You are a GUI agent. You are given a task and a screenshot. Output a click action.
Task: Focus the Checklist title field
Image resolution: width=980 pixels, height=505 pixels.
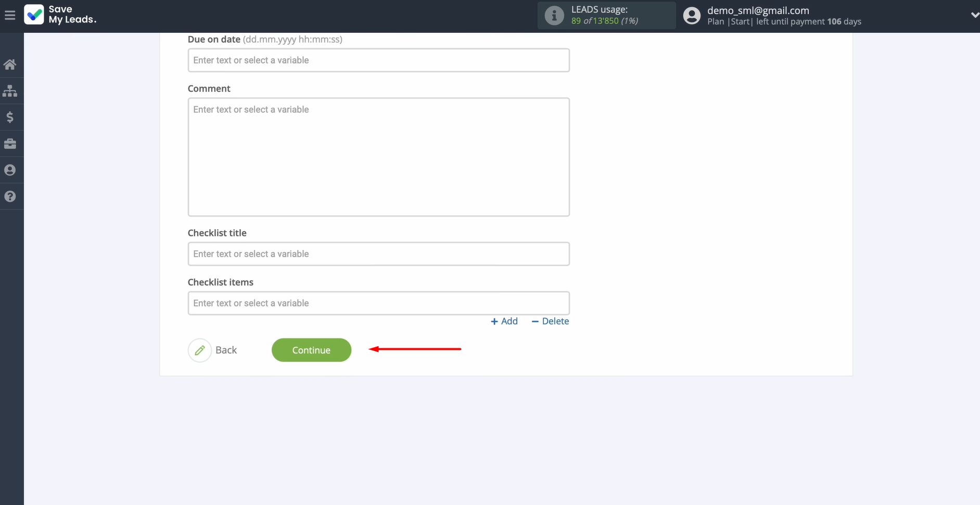(x=378, y=254)
